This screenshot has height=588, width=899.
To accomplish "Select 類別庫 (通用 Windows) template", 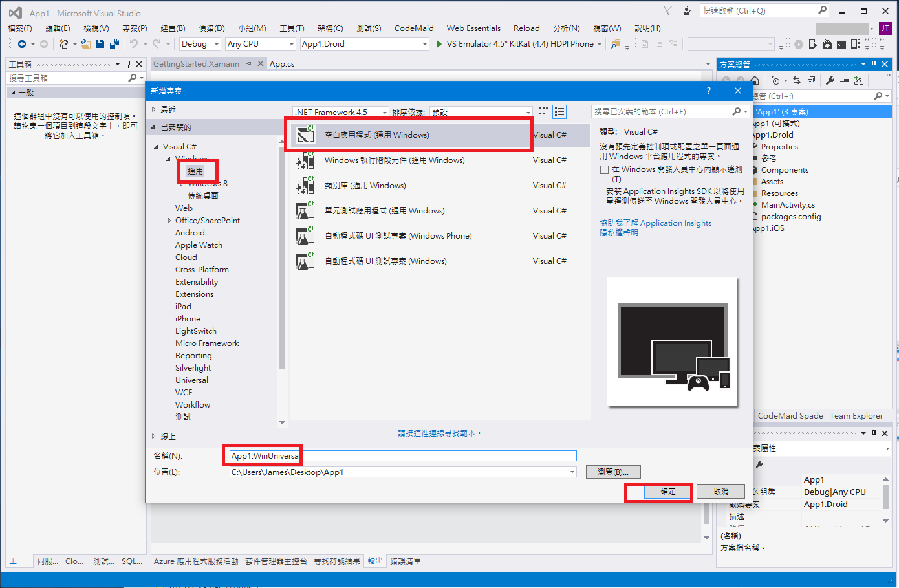I will pyautogui.click(x=440, y=186).
